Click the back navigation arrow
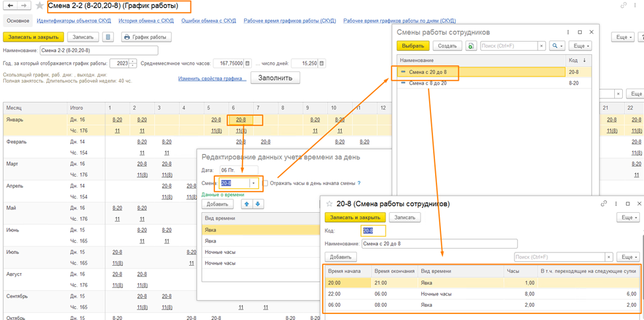 [11, 6]
